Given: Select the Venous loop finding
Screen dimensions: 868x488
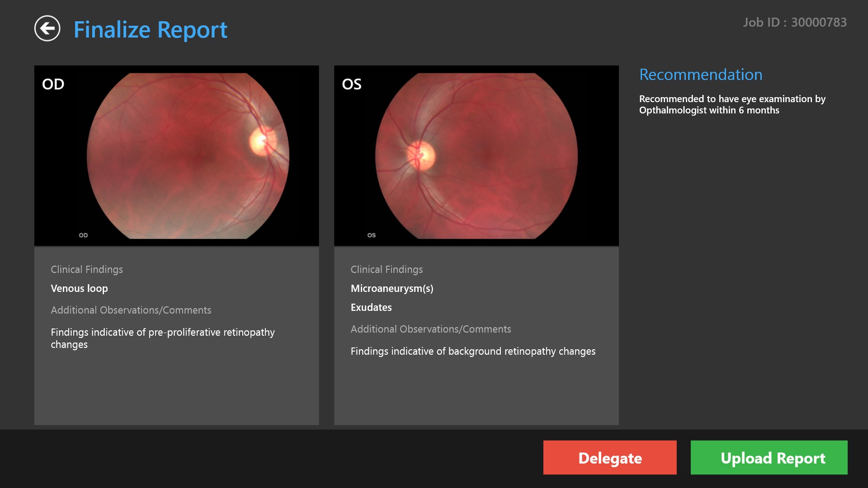Looking at the screenshot, I should point(79,288).
